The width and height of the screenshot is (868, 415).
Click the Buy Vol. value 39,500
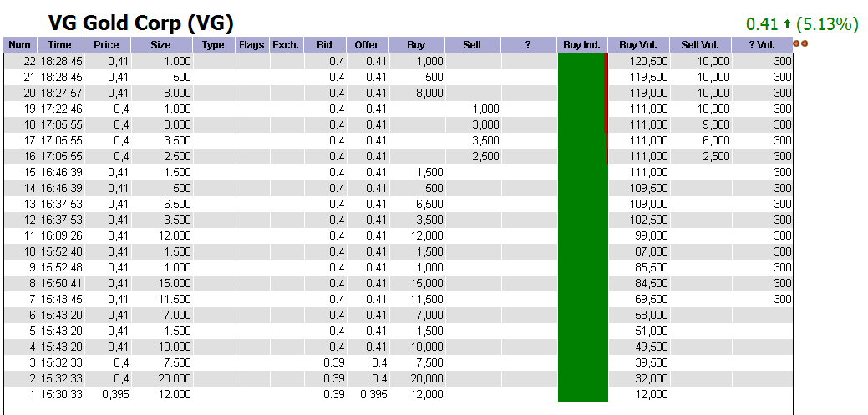[652, 362]
